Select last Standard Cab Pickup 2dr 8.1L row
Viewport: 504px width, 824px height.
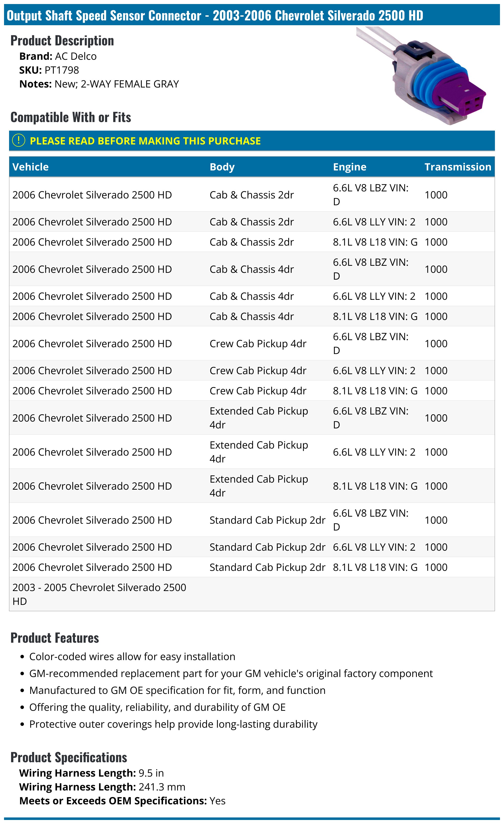click(x=252, y=567)
